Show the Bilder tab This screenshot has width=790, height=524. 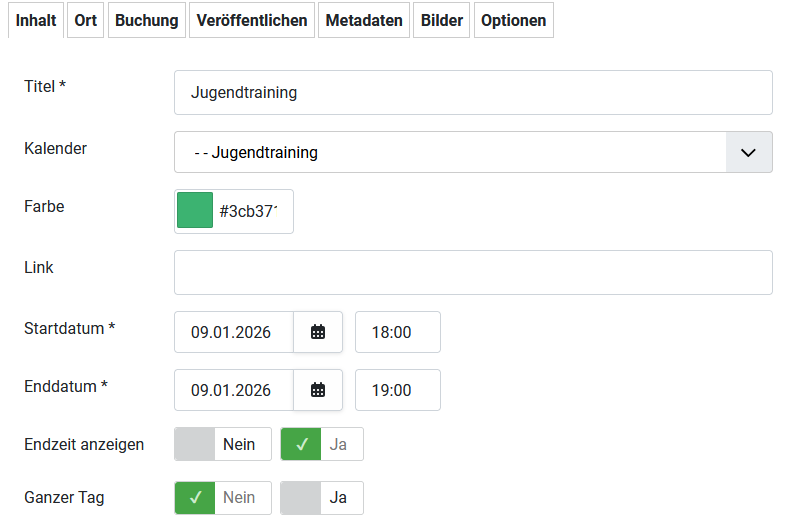coord(442,20)
